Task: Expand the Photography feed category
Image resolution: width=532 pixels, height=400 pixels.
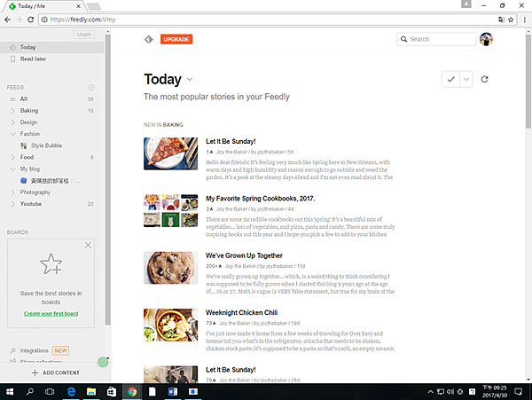Action: [x=13, y=192]
